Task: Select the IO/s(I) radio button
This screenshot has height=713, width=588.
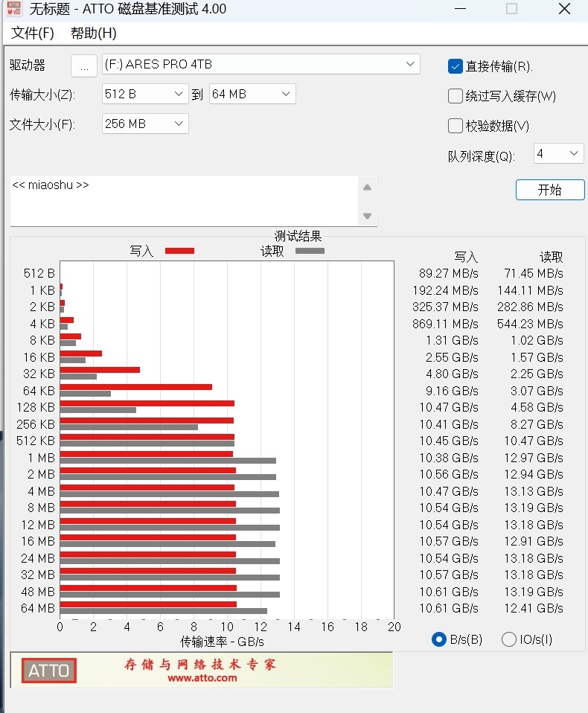Action: coord(509,639)
